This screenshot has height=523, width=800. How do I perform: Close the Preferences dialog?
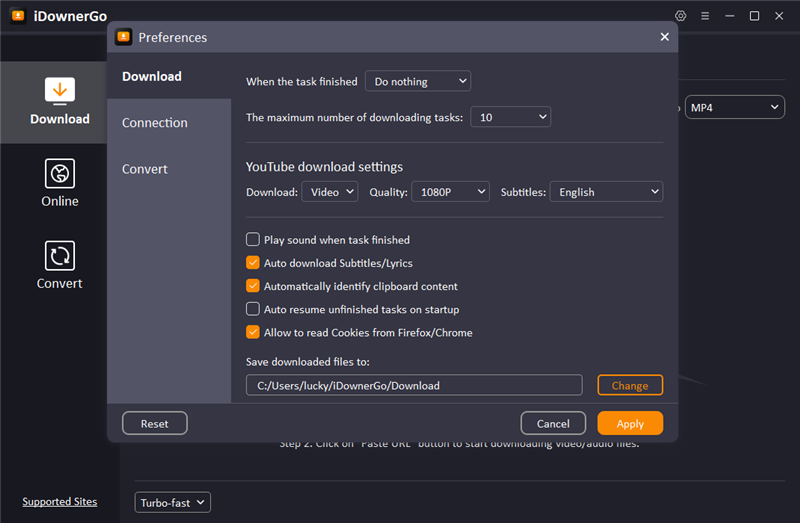(664, 37)
